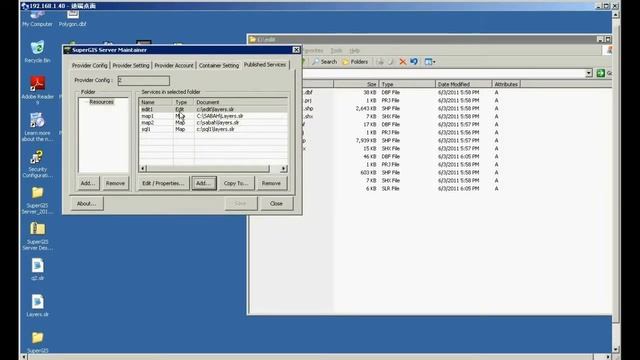Open Security Configuration shortcut on desktop

37,164
